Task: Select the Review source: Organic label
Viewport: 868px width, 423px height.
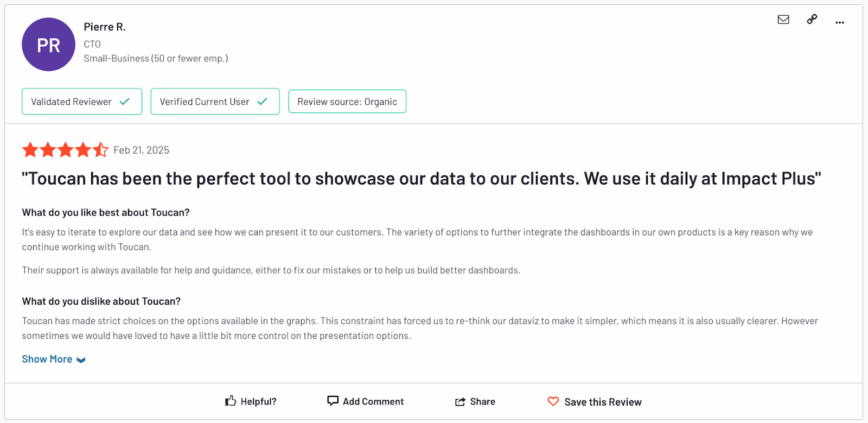Action: point(347,101)
